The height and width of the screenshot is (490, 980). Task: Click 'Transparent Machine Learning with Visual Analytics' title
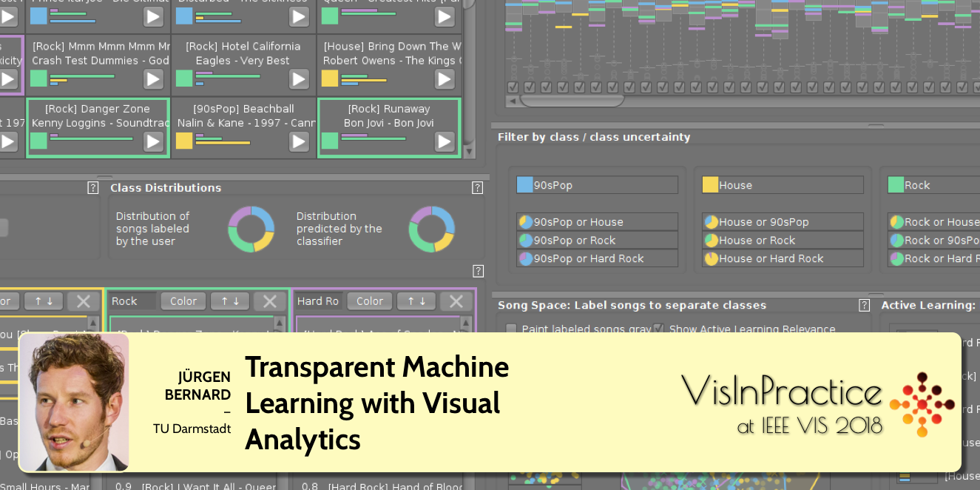click(377, 403)
